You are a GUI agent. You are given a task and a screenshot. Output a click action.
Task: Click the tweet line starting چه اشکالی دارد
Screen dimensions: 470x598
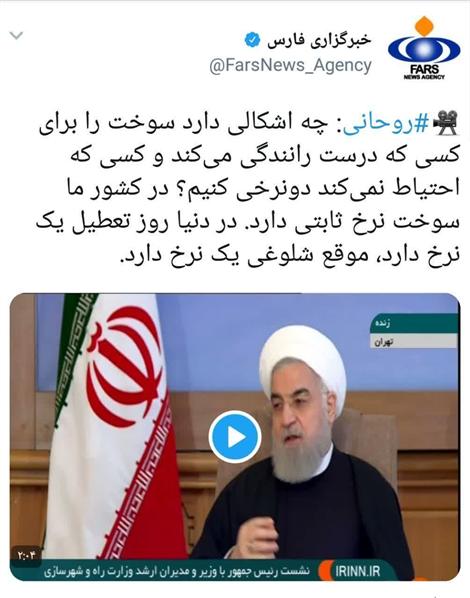click(249, 125)
